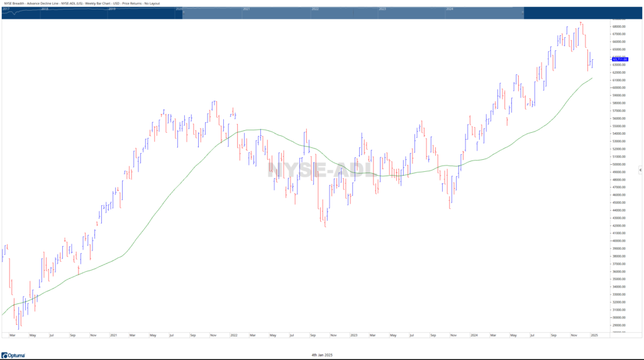Image resolution: width=644 pixels, height=360 pixels.
Task: Click 2019 in the top overview bar
Action: click(x=112, y=9)
